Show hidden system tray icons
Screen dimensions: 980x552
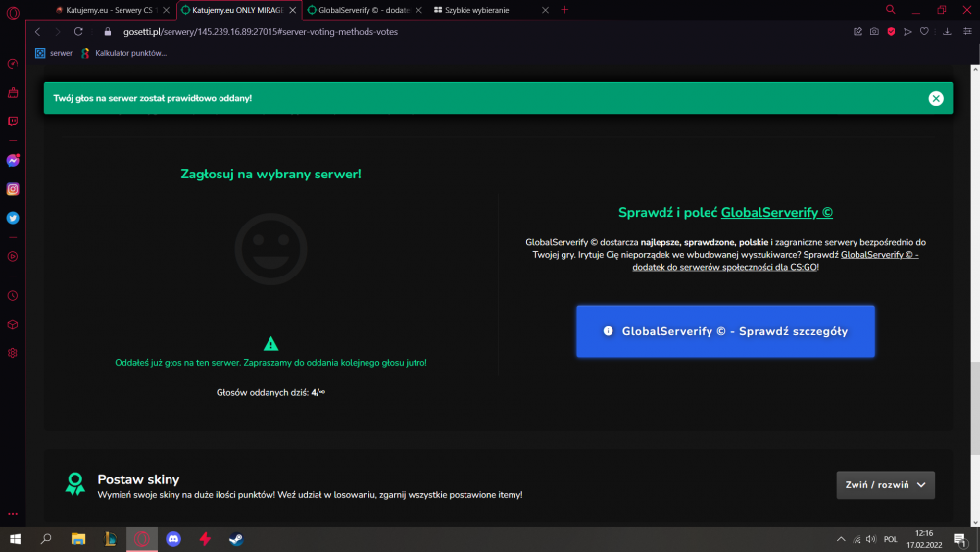(841, 539)
